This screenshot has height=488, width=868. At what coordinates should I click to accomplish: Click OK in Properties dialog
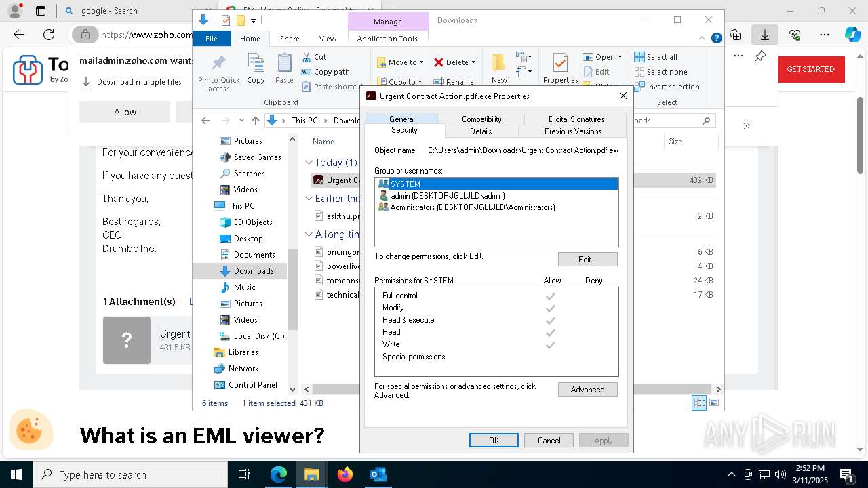[x=494, y=440]
